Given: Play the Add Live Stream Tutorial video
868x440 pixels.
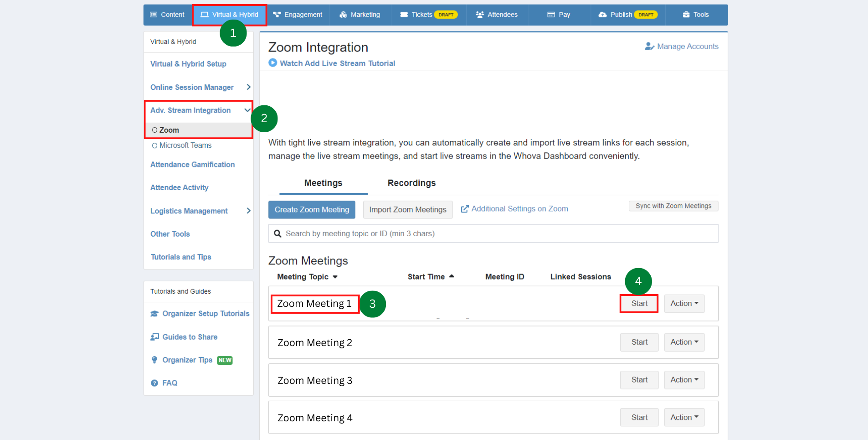Looking at the screenshot, I should point(272,63).
